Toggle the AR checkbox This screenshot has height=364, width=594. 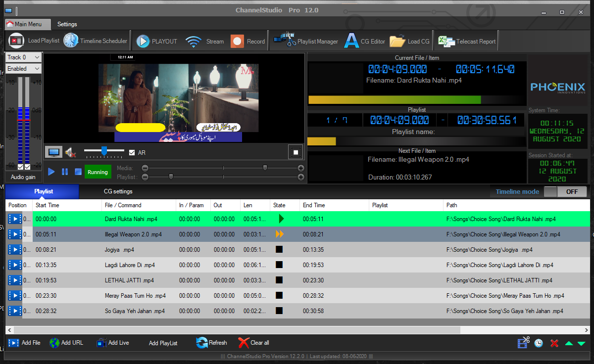[132, 153]
